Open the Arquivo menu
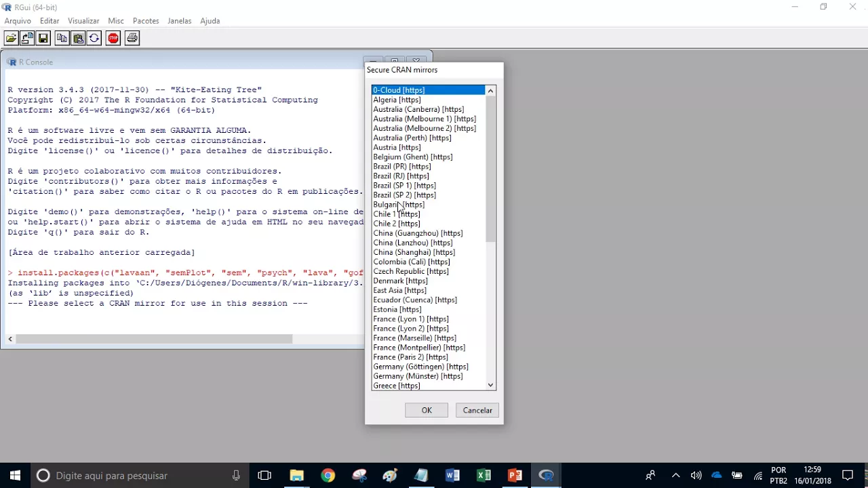868x488 pixels. coord(18,21)
